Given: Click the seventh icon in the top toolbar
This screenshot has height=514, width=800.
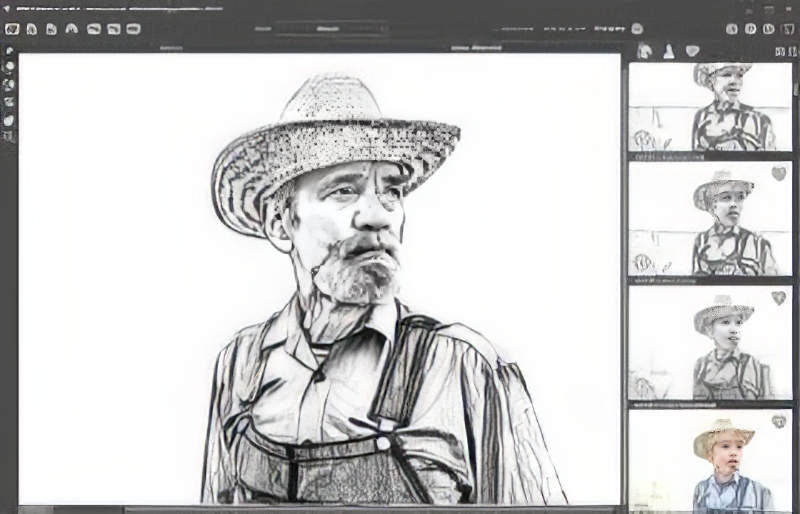Looking at the screenshot, I should point(133,29).
